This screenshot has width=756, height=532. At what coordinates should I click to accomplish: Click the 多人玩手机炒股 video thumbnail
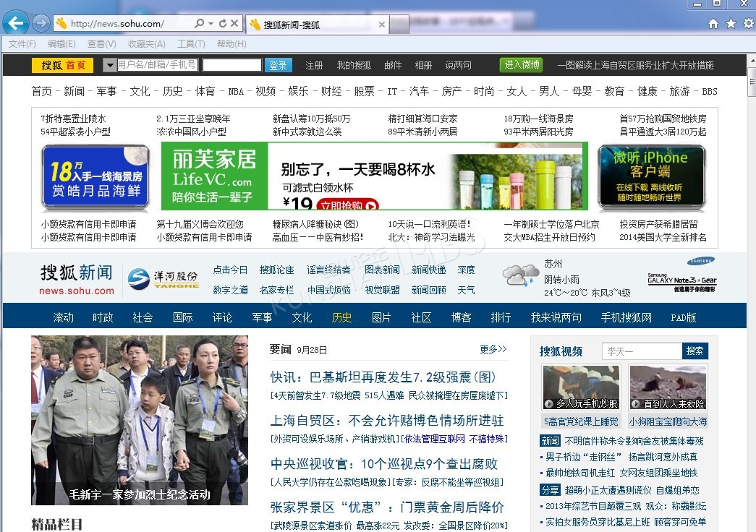click(581, 387)
